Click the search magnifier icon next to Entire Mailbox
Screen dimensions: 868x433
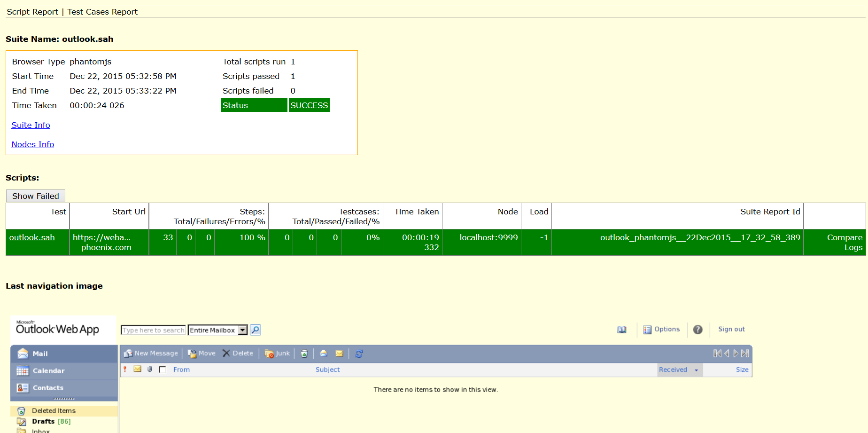click(x=255, y=330)
